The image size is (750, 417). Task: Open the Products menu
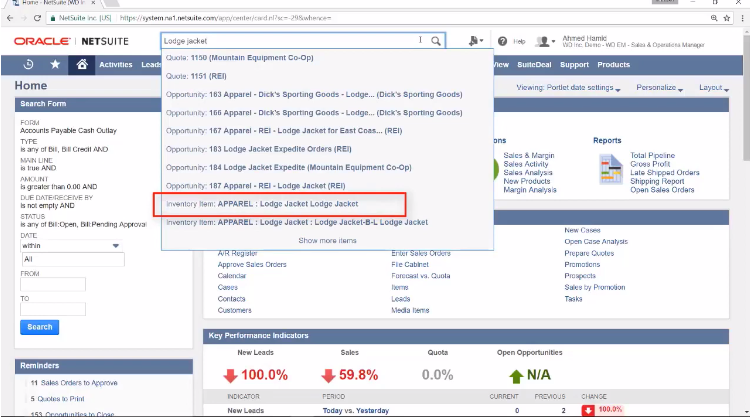[x=614, y=65]
